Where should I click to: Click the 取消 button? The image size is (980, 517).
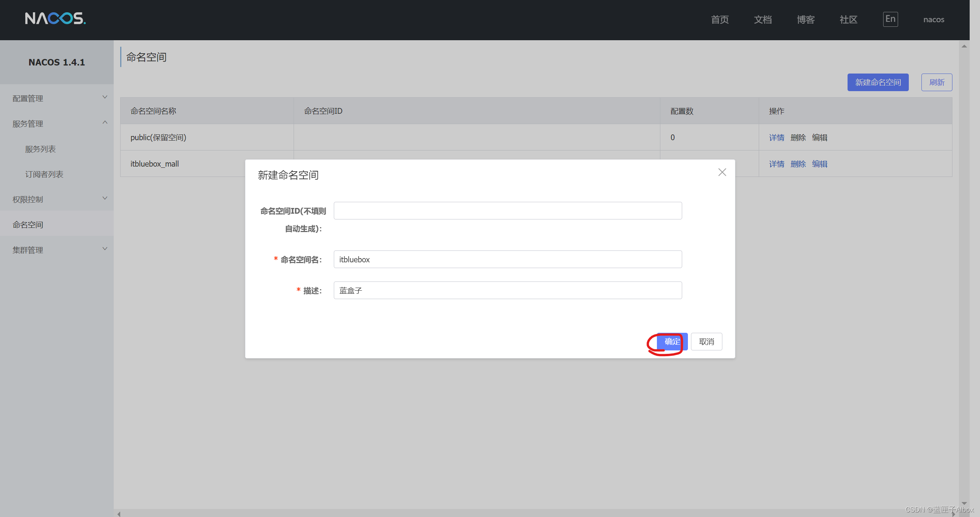[x=706, y=342]
